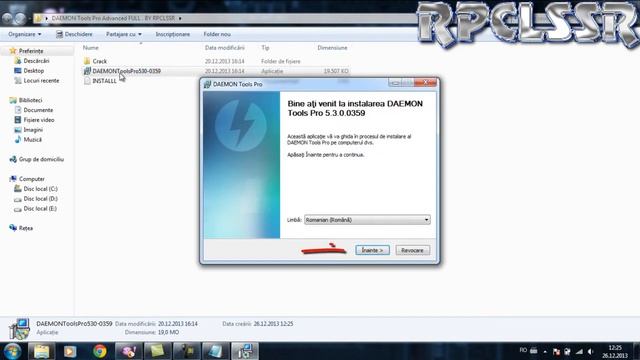Screen dimensions: 640x360
Task: Select Preferințe in navigation pane
Action: coord(31,51)
